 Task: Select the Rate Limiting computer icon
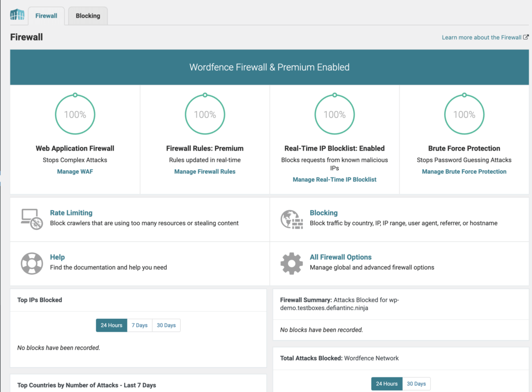point(32,219)
